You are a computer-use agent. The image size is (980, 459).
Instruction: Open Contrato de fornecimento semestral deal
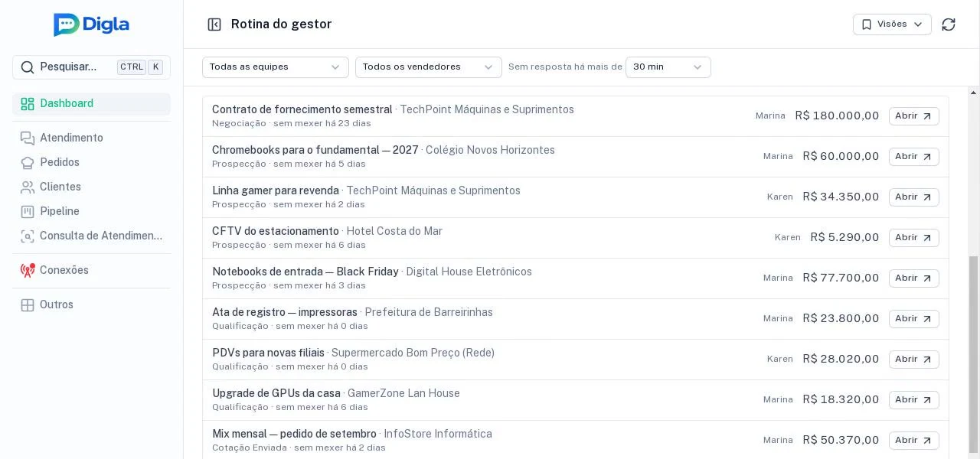click(x=914, y=116)
